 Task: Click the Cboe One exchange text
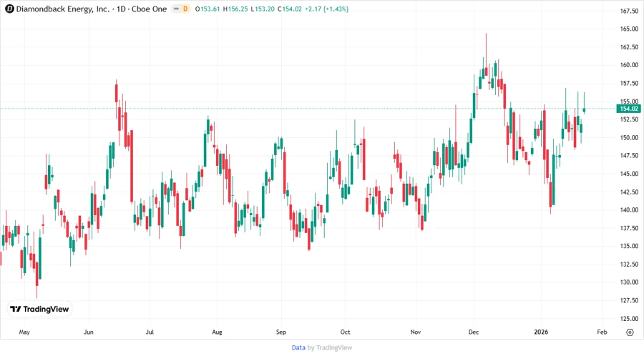149,9
